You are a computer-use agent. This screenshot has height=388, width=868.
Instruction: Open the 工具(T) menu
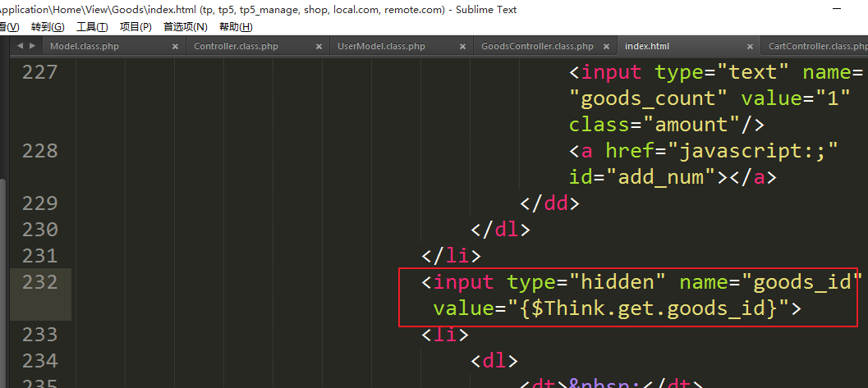coord(92,27)
